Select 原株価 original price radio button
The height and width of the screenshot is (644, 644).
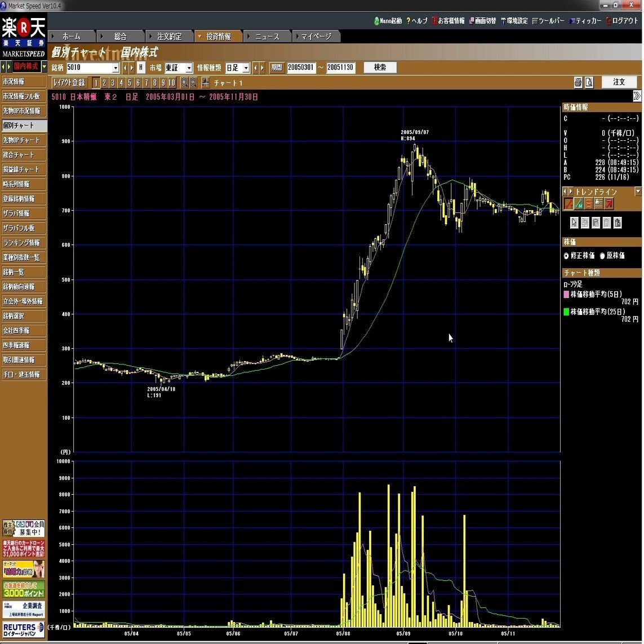click(602, 256)
